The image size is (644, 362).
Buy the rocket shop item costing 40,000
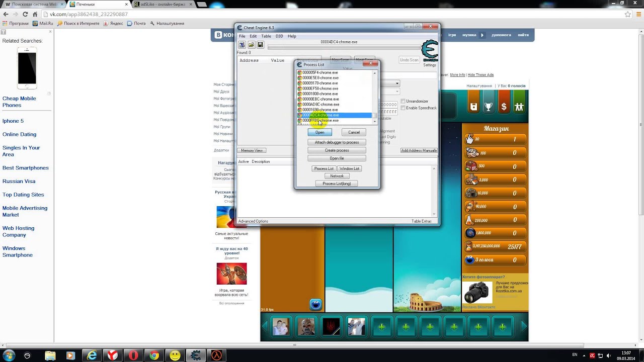click(x=495, y=207)
